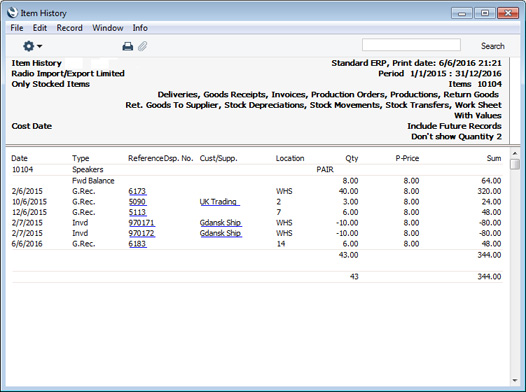Open the UK Trading supplier link

[x=219, y=202]
